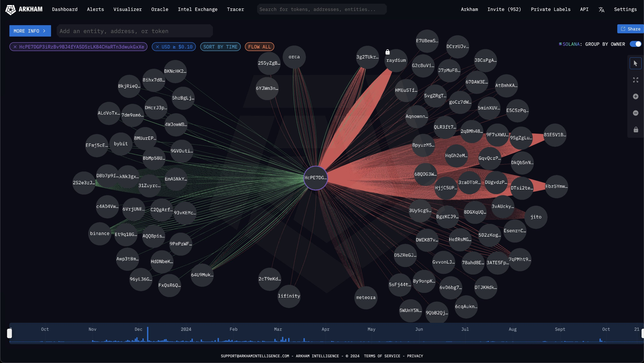Click the cursor/select tool icon

[x=635, y=63]
